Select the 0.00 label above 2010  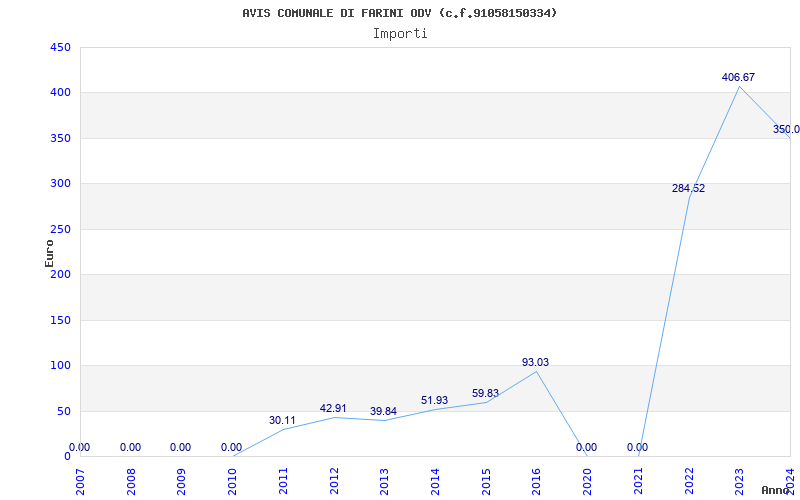(x=231, y=447)
